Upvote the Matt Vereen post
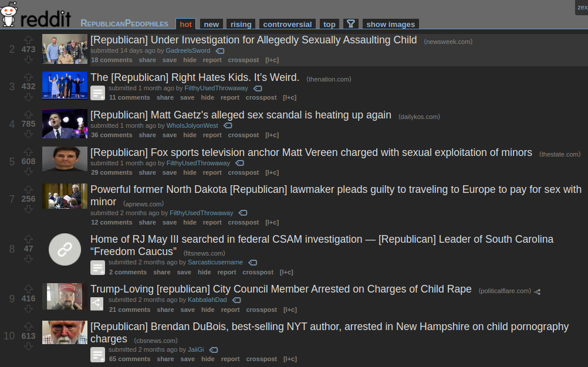This screenshot has height=367, width=588. coord(29,152)
